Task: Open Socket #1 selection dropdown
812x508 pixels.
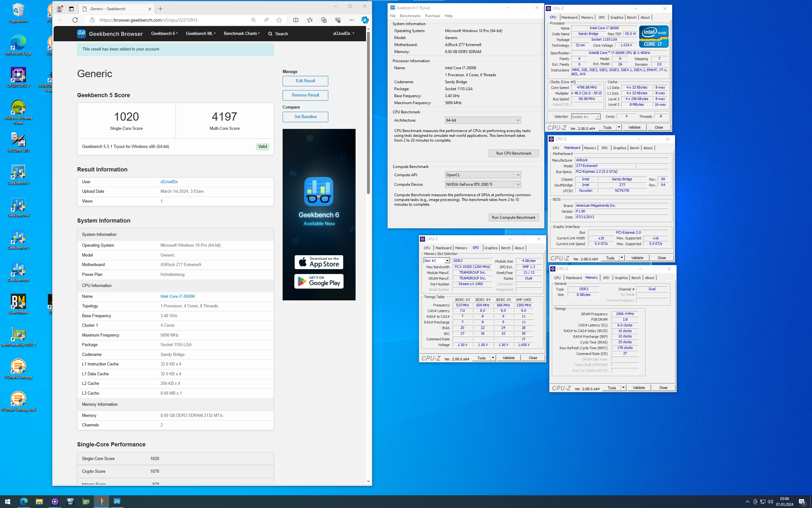Action: pyautogui.click(x=586, y=117)
